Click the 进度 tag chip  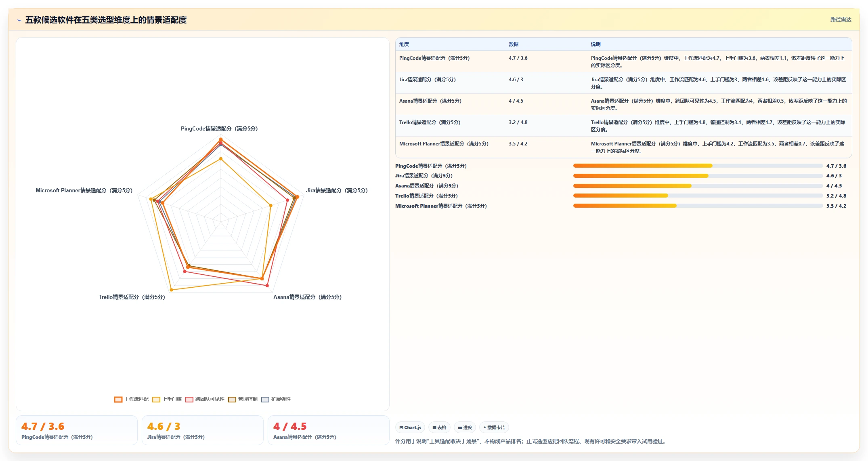465,427
